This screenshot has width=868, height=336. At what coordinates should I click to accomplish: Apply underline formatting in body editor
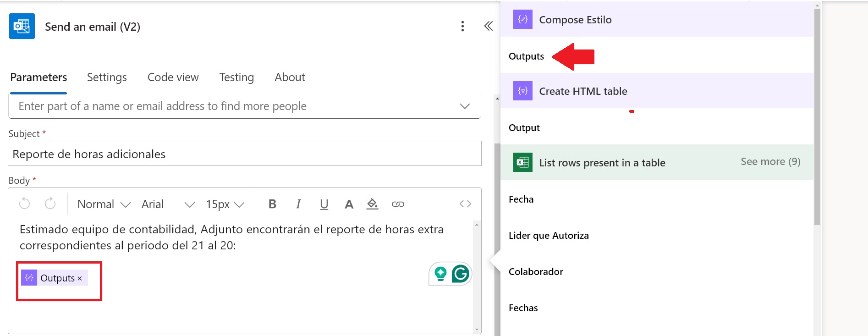click(x=324, y=204)
